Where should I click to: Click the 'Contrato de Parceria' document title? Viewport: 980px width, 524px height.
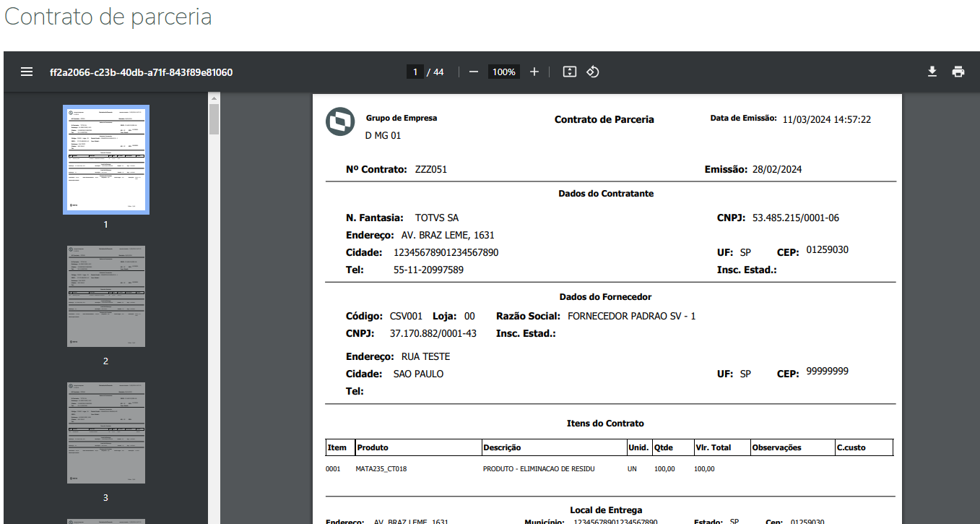[604, 120]
